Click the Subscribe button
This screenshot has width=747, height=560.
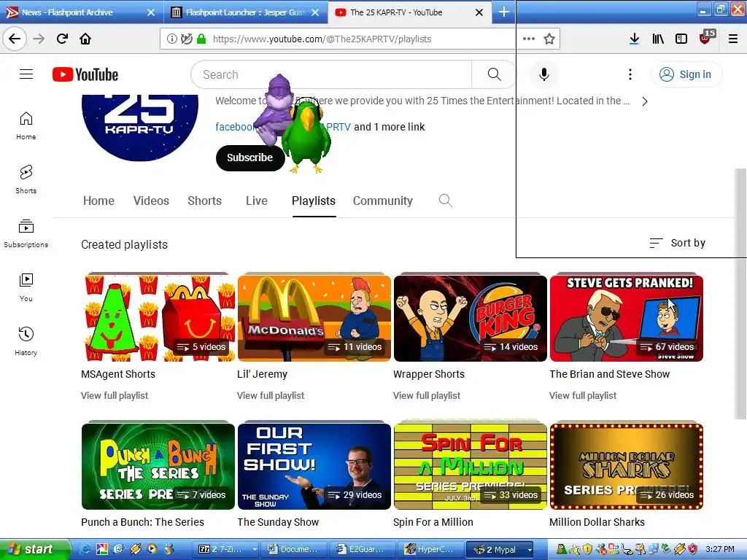pos(250,157)
